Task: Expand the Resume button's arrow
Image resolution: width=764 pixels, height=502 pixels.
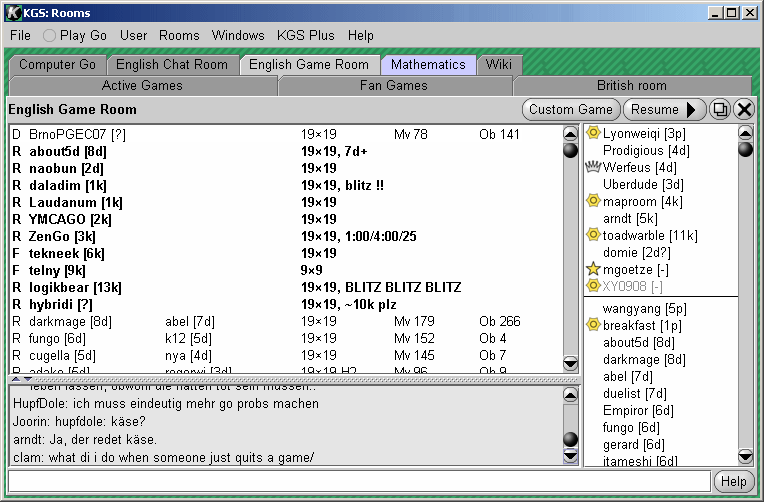Action: [x=691, y=110]
